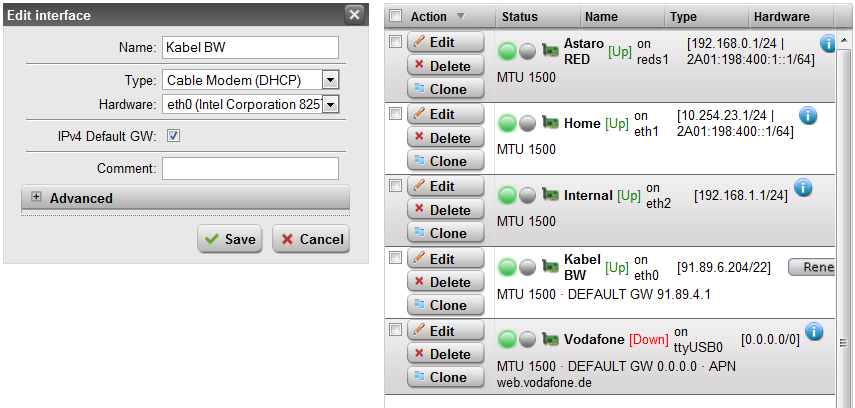
Task: Delete the Vodafone interface
Action: (x=445, y=354)
